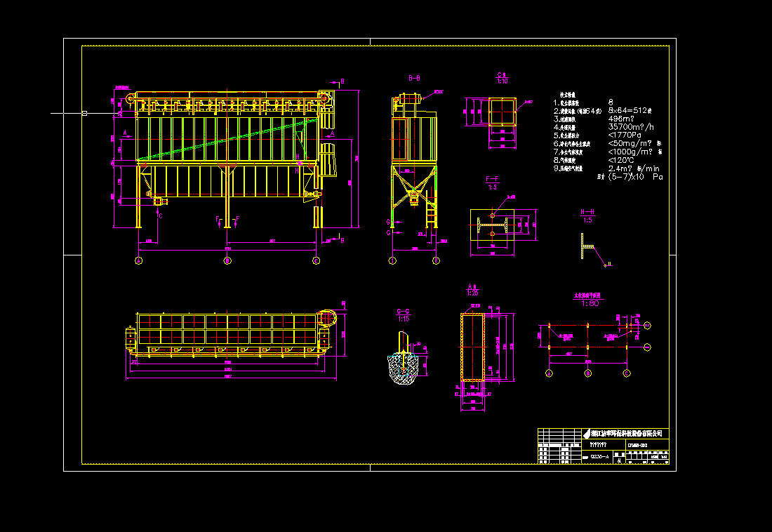The image size is (772, 532).
Task: Click the hatched anchor bolt G-G detail
Action: [x=404, y=358]
